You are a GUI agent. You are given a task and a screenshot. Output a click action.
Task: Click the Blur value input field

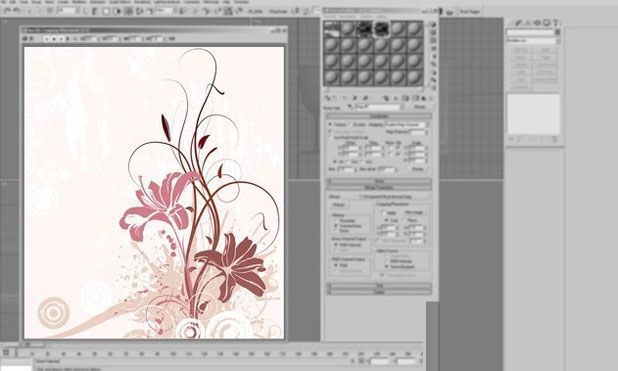tap(345, 170)
